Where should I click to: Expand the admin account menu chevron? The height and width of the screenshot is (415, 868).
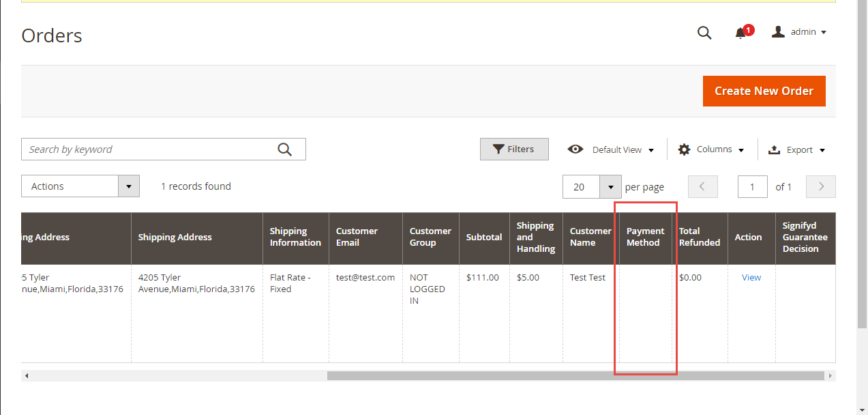pos(824,31)
